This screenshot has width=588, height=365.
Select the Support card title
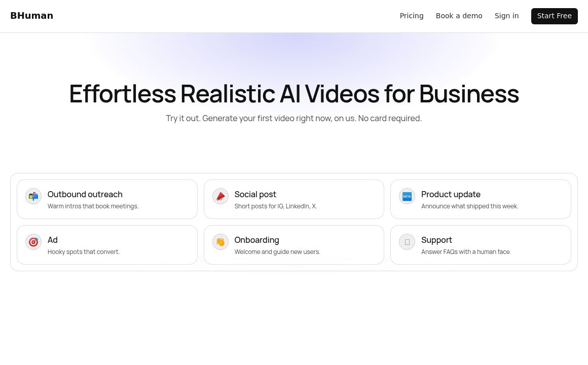(436, 240)
